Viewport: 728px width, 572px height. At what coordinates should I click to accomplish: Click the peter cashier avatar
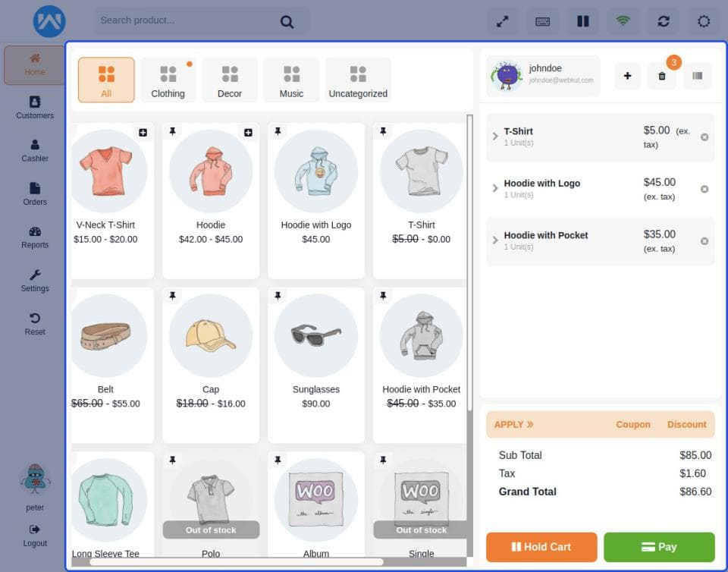tap(35, 478)
